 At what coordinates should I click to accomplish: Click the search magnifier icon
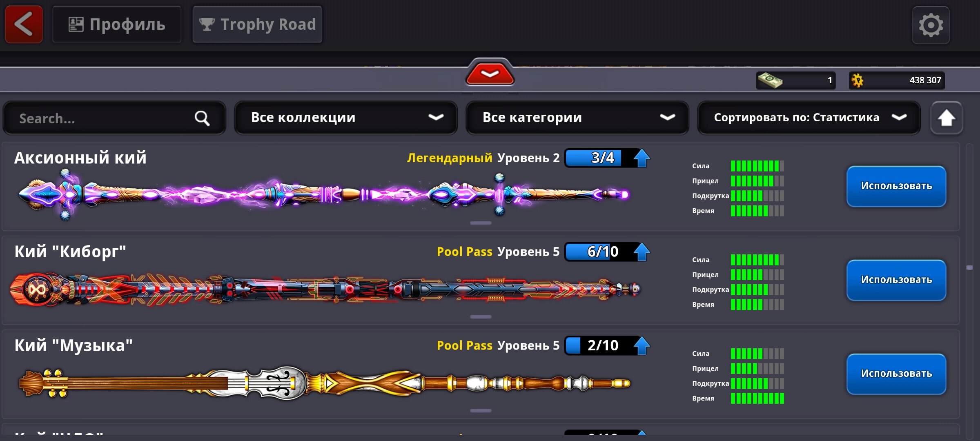pos(202,118)
